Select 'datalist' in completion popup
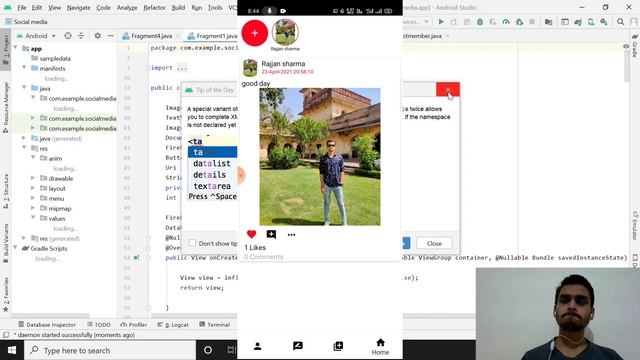This screenshot has height=360, width=640. (x=212, y=163)
